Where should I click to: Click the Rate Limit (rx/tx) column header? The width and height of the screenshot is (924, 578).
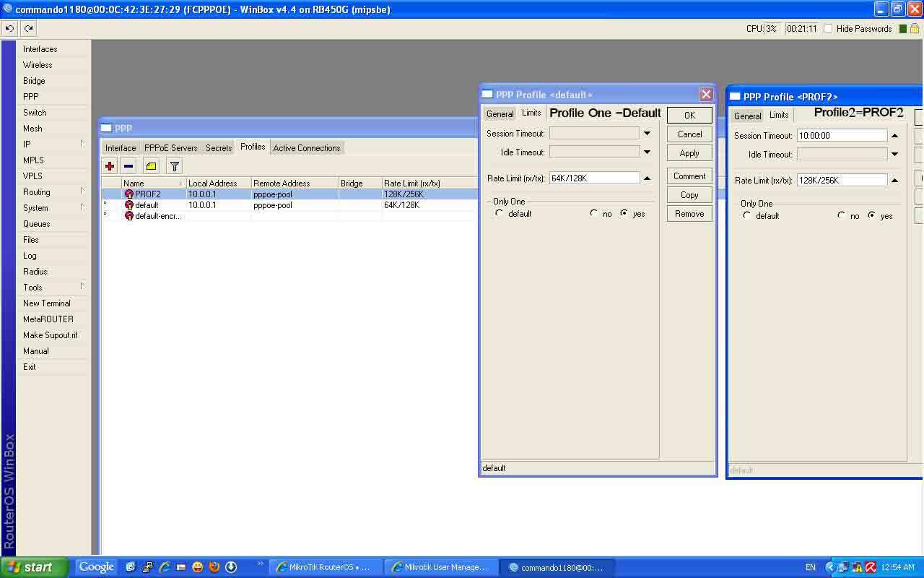[x=430, y=184]
